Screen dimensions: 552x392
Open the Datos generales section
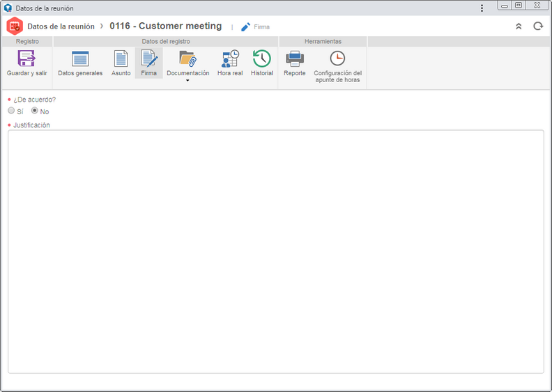point(80,63)
